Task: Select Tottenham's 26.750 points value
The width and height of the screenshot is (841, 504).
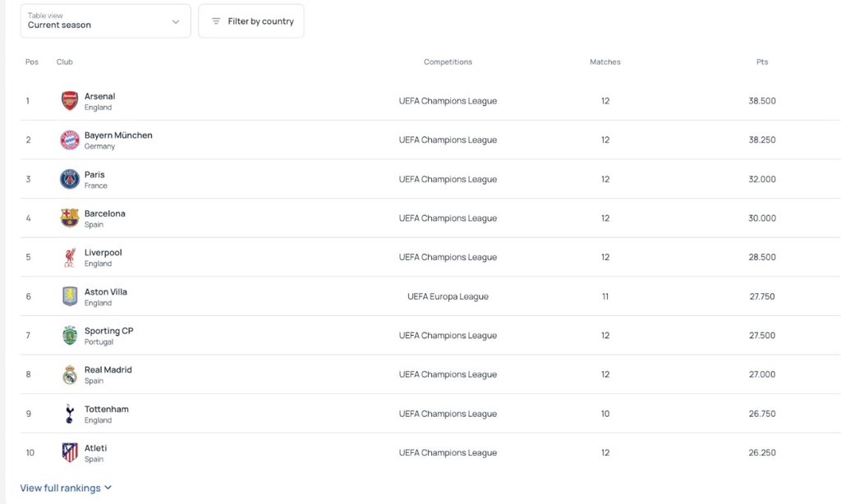Action: (x=762, y=414)
